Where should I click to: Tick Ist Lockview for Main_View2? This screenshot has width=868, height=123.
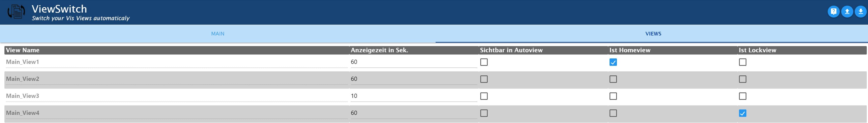tap(742, 79)
